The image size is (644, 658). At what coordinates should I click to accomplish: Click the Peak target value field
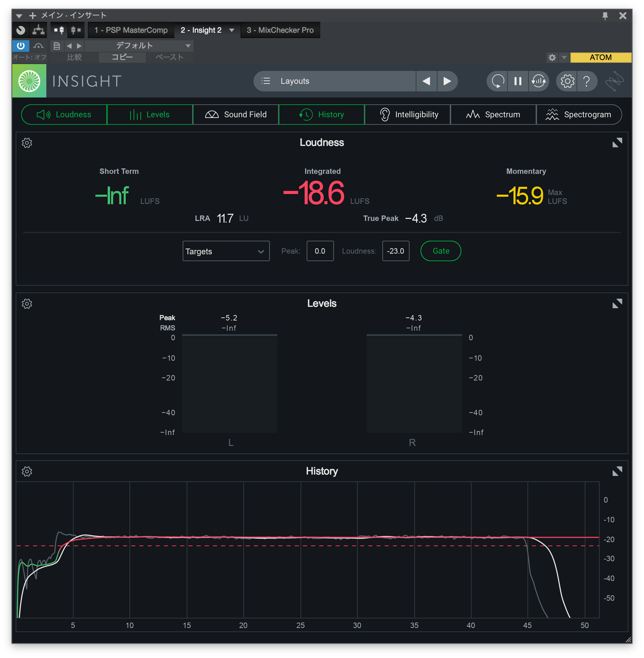(320, 251)
